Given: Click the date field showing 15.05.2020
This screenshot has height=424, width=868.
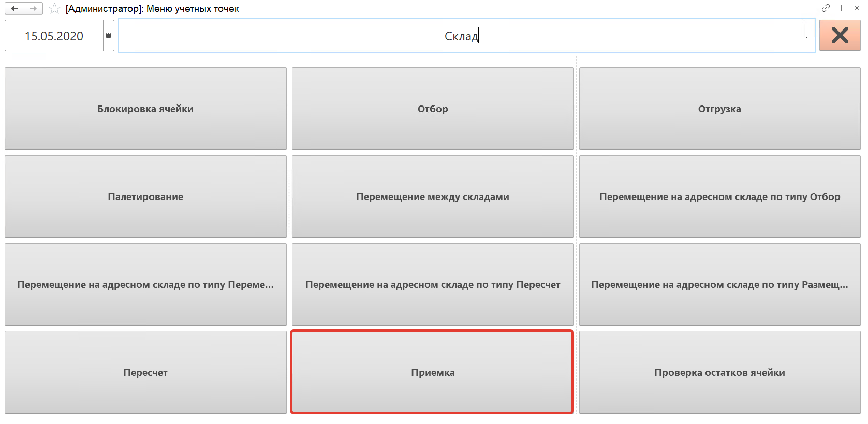Looking at the screenshot, I should click(x=54, y=36).
